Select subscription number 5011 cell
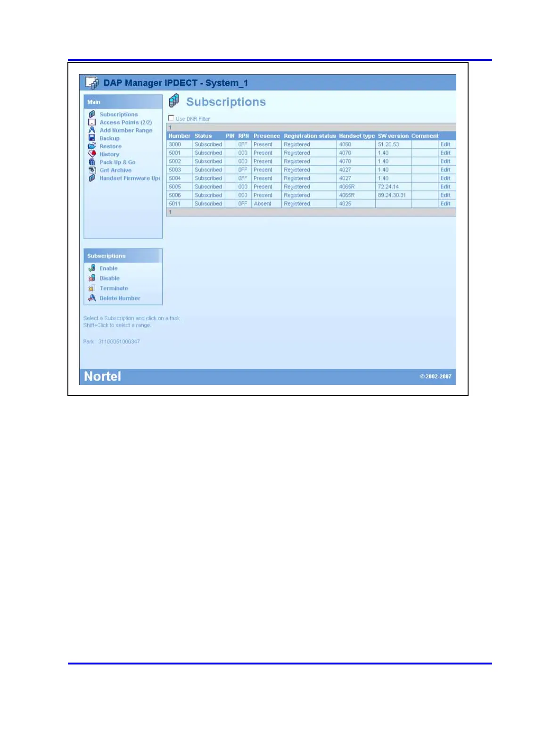 tap(180, 204)
